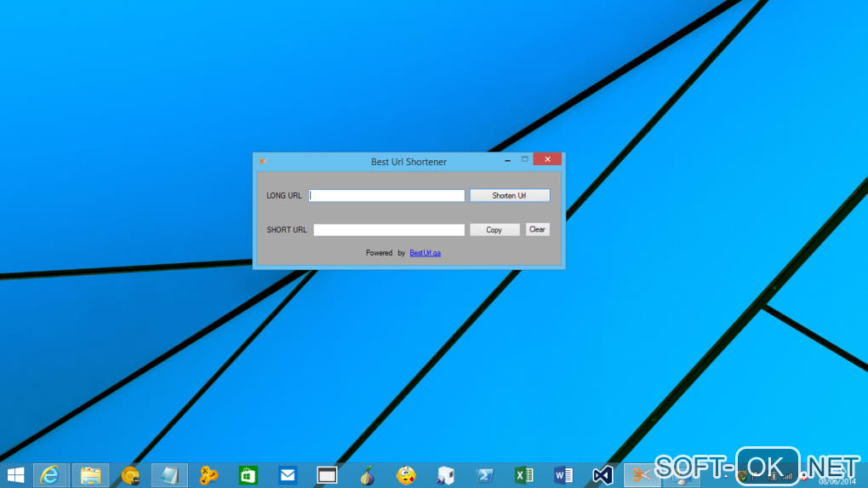Open the white box app on taskbar
Screen dimensions: 868x488
point(445,475)
